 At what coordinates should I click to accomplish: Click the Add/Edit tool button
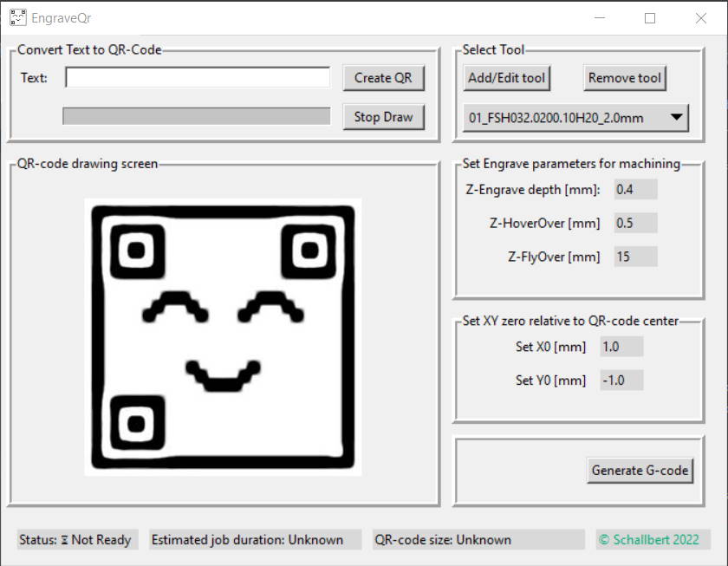506,77
